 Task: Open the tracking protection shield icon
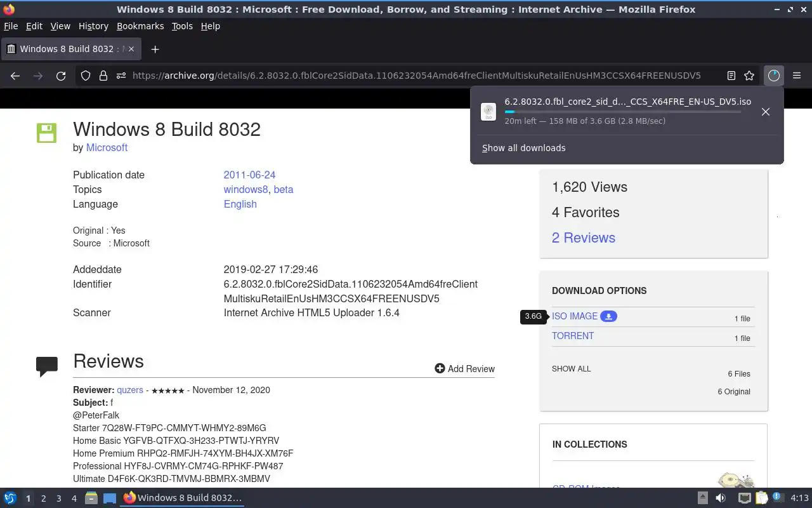click(x=86, y=76)
